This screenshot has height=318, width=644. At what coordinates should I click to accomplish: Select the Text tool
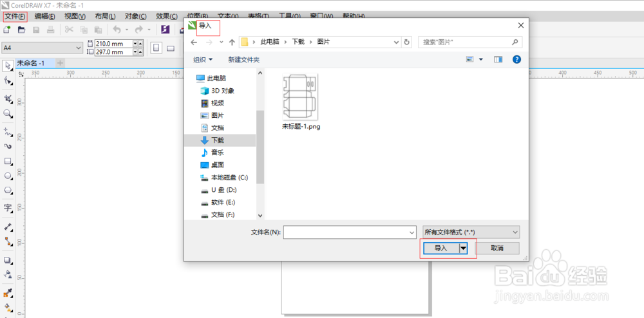click(x=7, y=208)
